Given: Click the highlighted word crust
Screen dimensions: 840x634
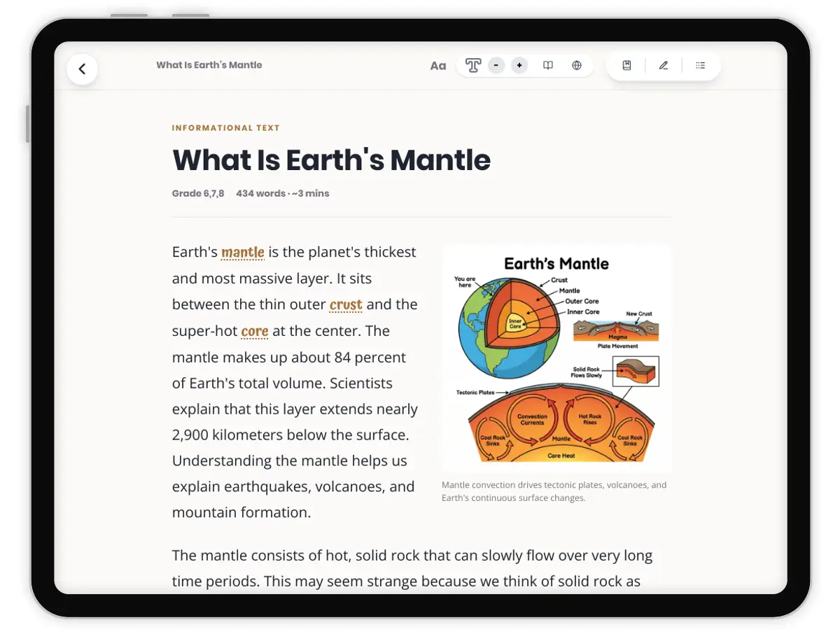Looking at the screenshot, I should tap(346, 304).
